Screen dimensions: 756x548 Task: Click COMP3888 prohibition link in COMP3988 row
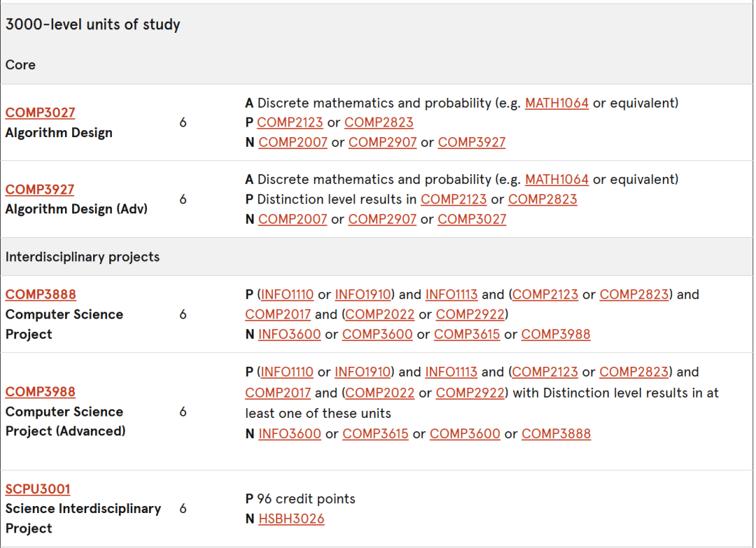pyautogui.click(x=556, y=433)
